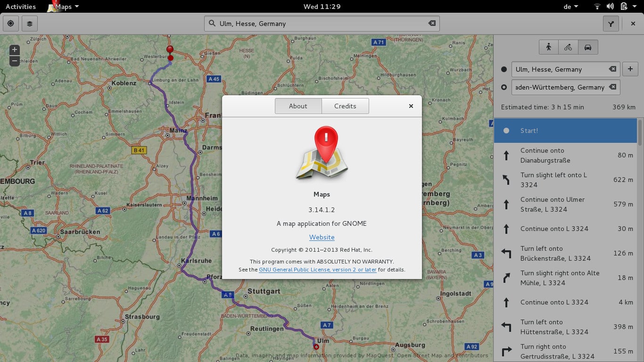
Task: Close the About Maps dialog
Action: 411,106
